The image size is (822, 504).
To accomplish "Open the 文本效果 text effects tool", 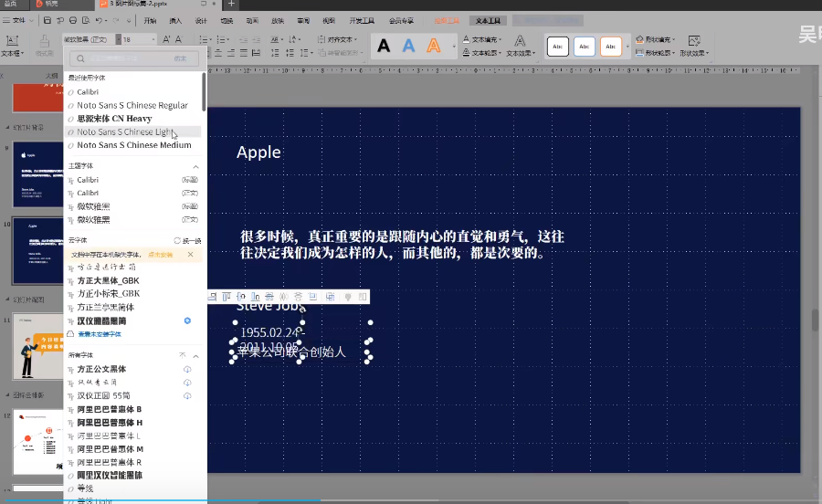I will [x=521, y=46].
